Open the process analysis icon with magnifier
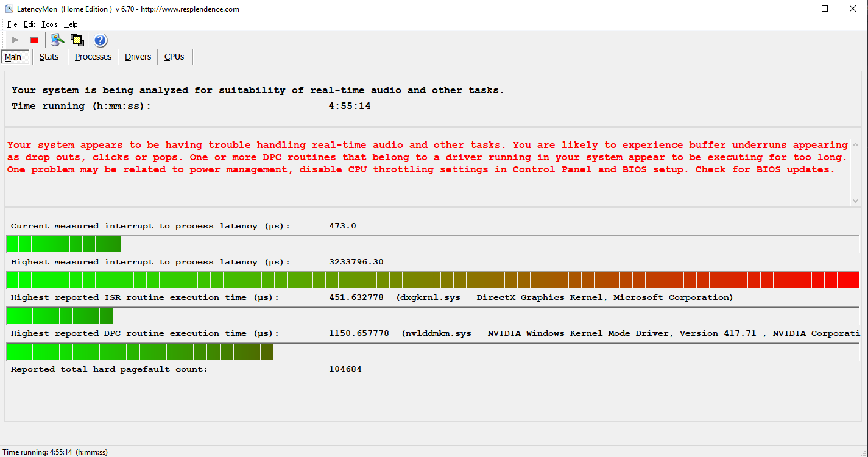Viewport: 868px width, 457px height. click(58, 40)
